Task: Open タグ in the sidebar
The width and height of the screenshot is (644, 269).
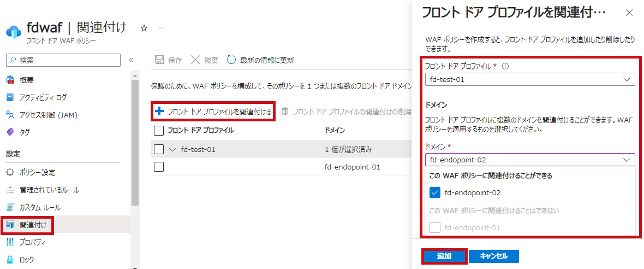Action: 24,132
